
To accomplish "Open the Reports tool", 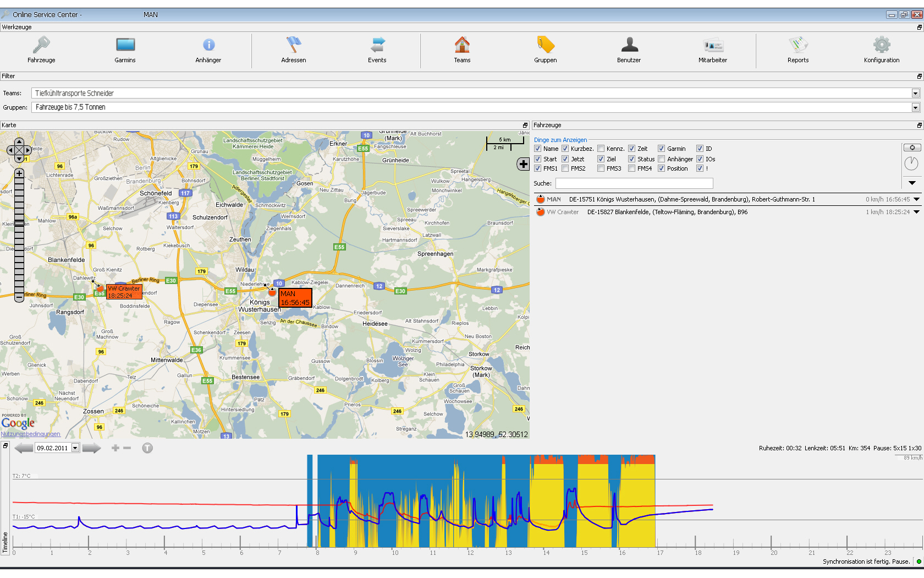I will click(798, 50).
